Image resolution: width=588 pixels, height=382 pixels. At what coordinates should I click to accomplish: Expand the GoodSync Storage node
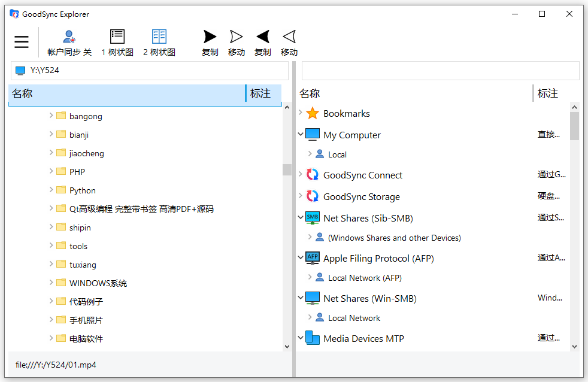(301, 195)
